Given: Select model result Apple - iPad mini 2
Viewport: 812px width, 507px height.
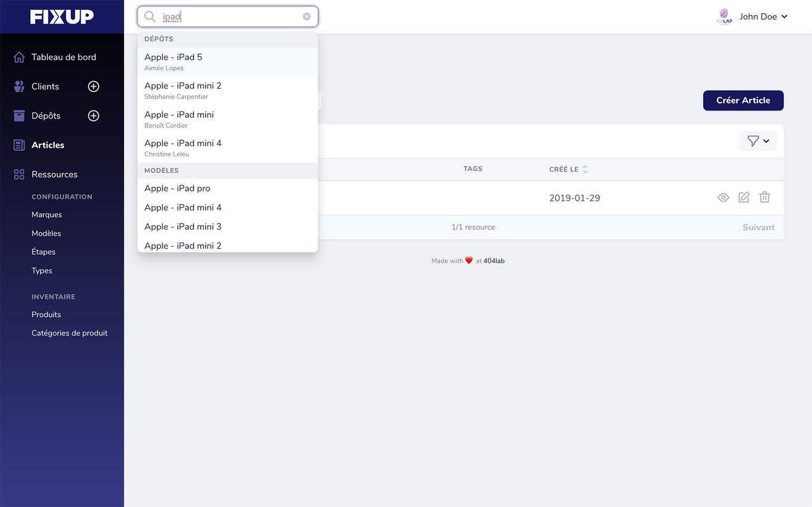Looking at the screenshot, I should click(x=228, y=245).
